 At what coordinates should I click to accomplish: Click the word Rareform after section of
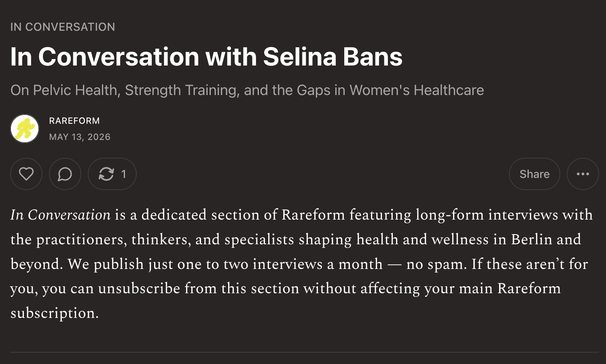(313, 215)
